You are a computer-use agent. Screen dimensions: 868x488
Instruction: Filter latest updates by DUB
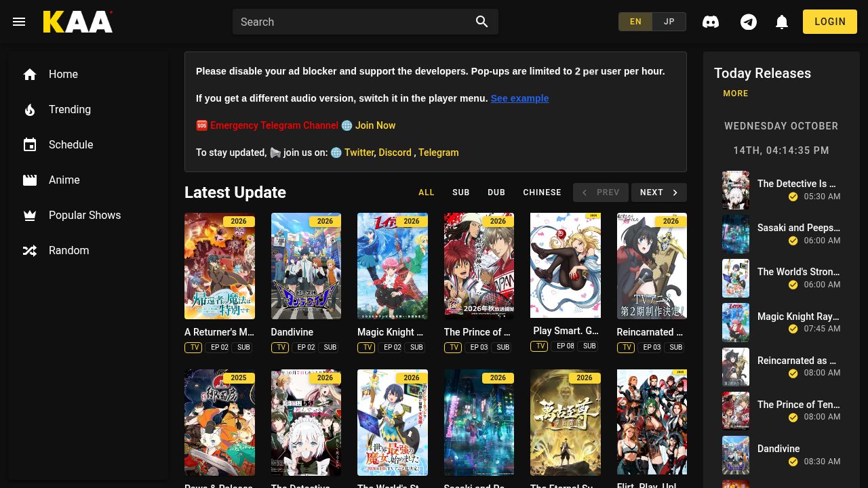point(496,192)
